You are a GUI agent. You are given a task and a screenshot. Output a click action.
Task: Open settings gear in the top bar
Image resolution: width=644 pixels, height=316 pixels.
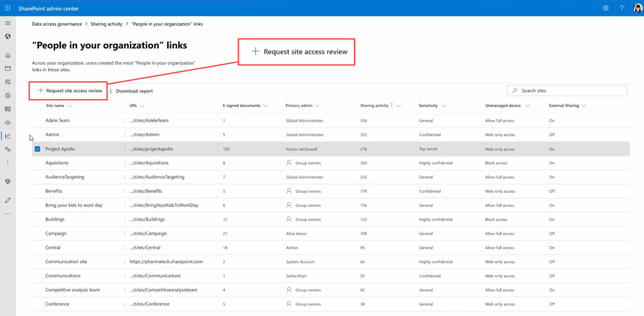[x=605, y=8]
